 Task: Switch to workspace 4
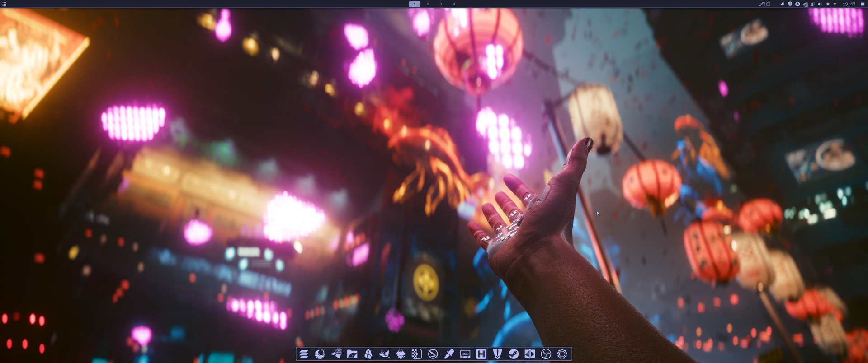pyautogui.click(x=454, y=4)
